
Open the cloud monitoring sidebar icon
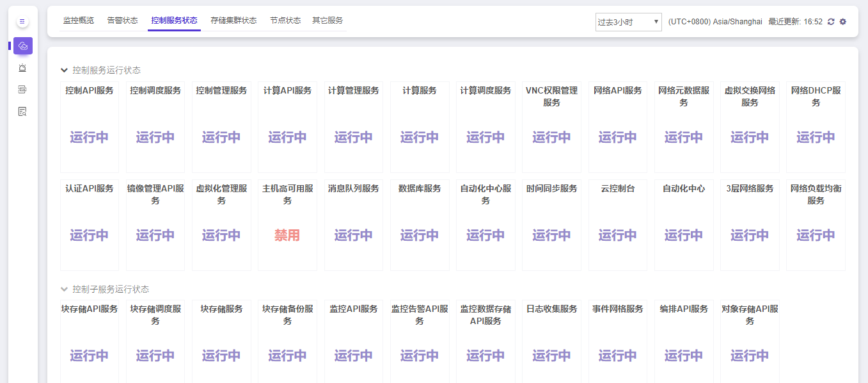[22, 46]
